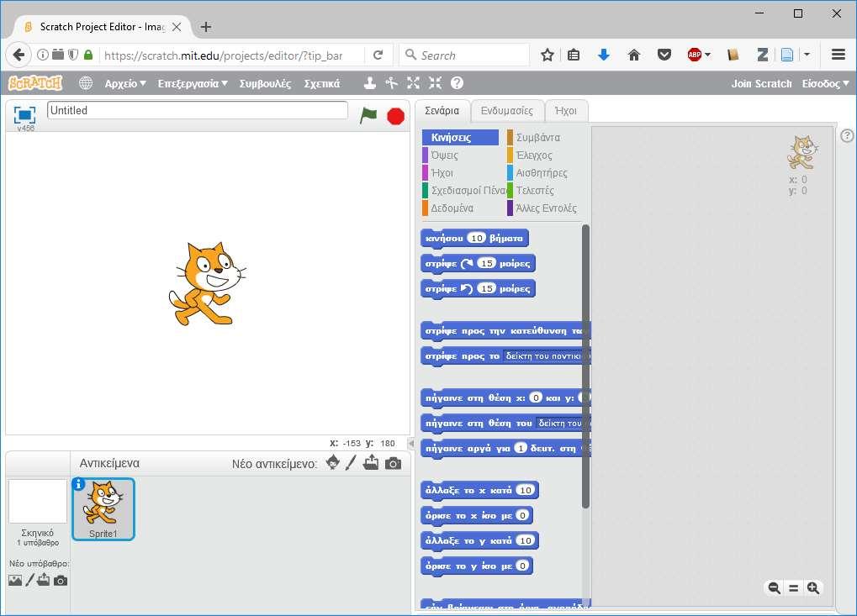Go to Firefox home page
The width and height of the screenshot is (857, 616).
point(634,55)
